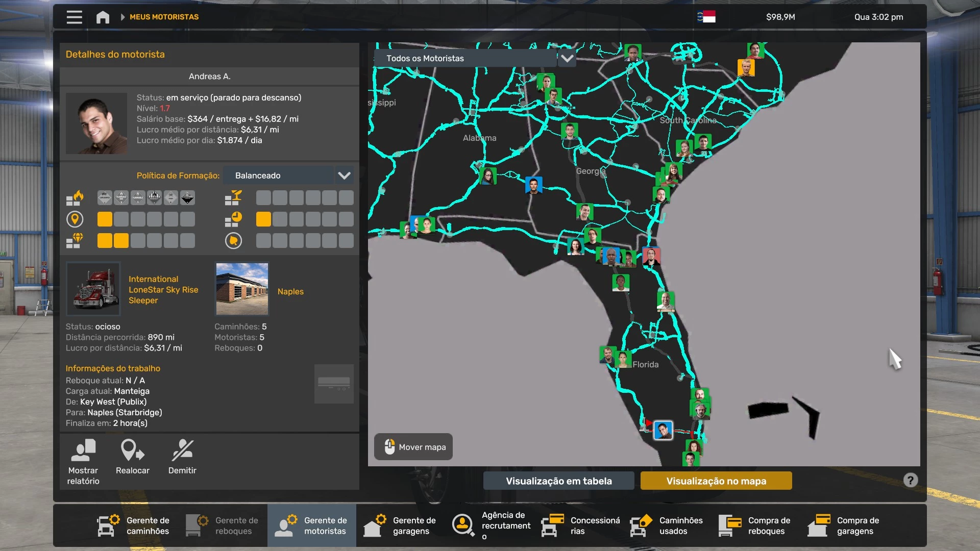
Task: Click the Balanceado dropdown arrow
Action: pyautogui.click(x=344, y=176)
